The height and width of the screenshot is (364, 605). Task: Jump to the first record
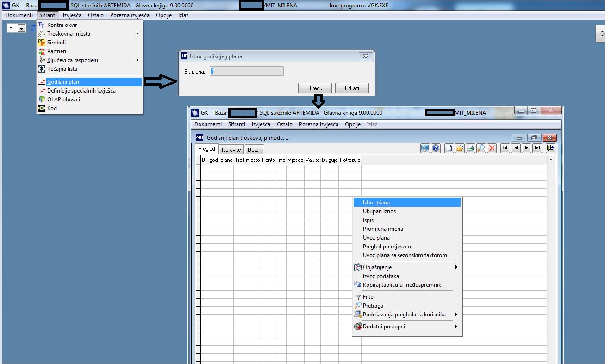pos(505,148)
